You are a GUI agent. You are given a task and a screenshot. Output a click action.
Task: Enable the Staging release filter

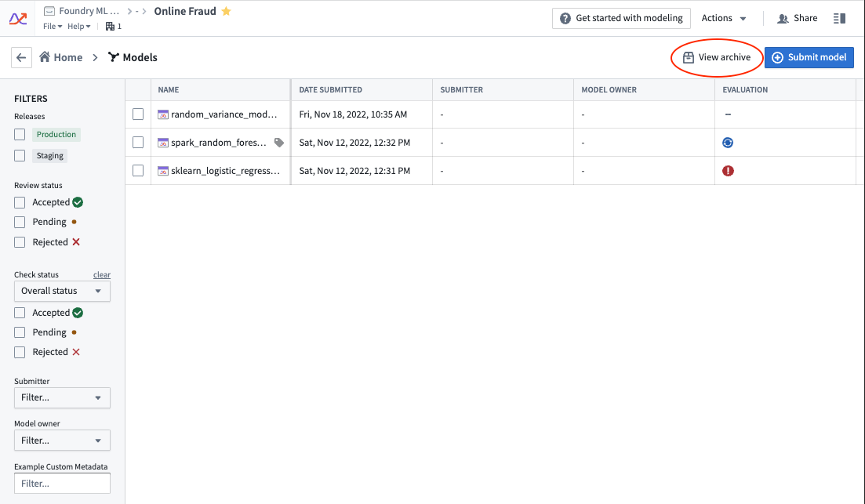(20, 155)
